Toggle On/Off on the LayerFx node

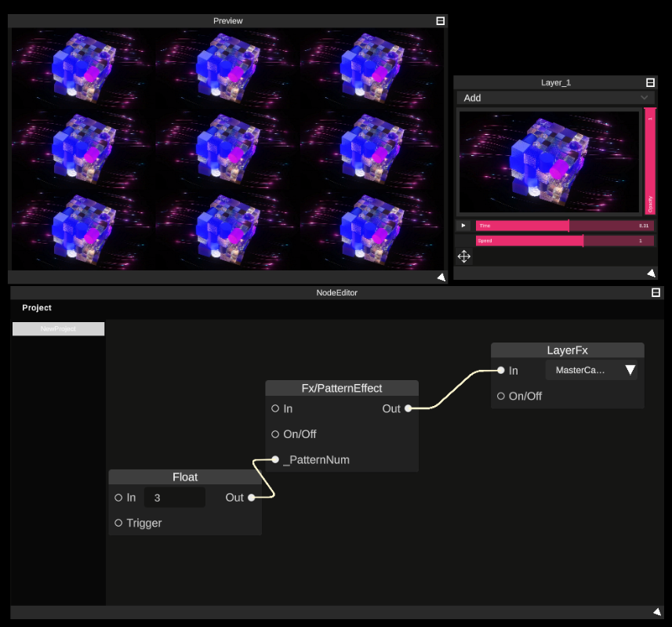(x=500, y=396)
